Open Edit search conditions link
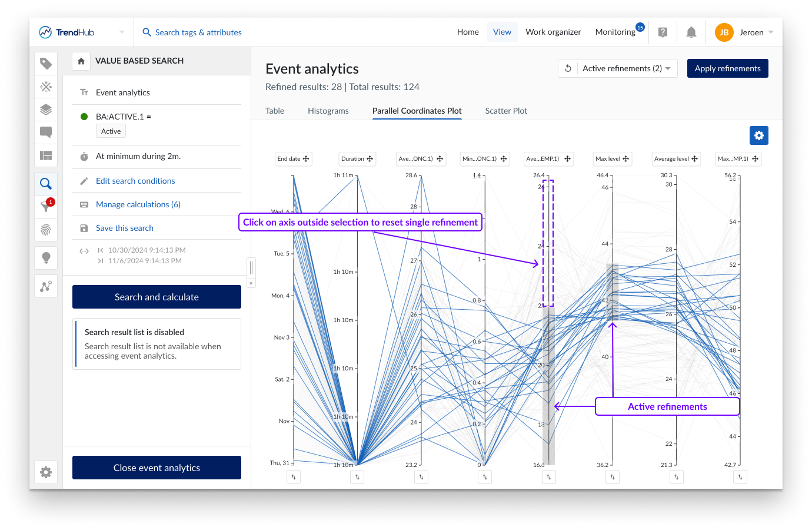Screen dimensions: 812x530 tap(135, 181)
